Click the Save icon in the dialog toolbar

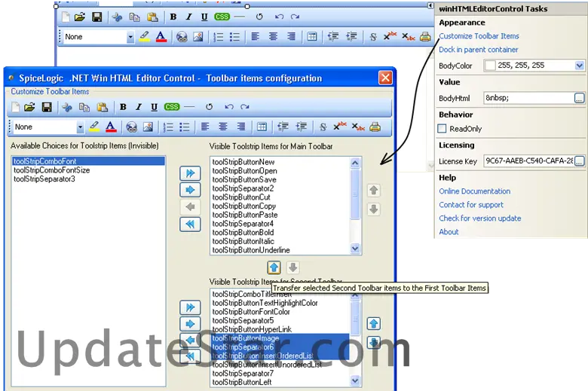coord(47,107)
